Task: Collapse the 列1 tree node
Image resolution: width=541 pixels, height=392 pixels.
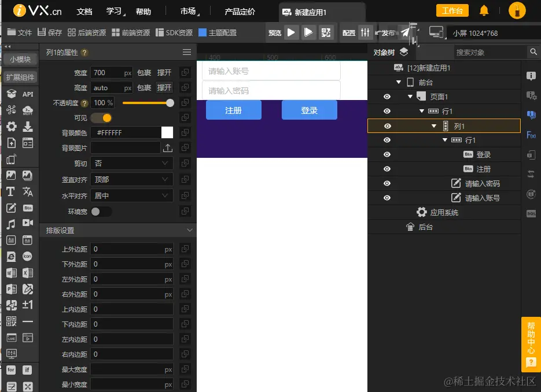Action: click(x=434, y=126)
